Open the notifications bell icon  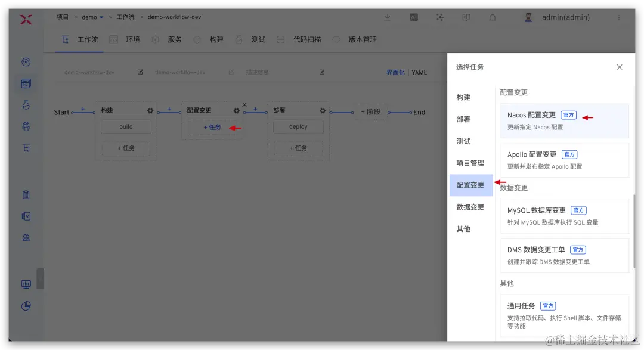click(493, 17)
